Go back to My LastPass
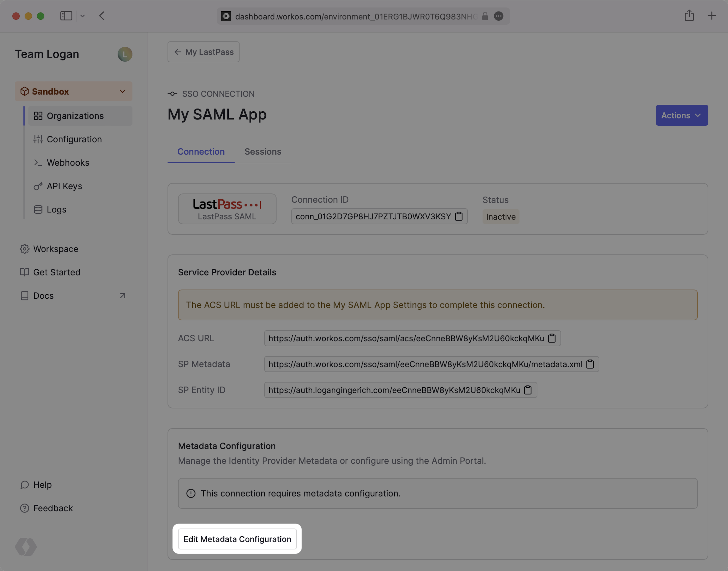 tap(203, 52)
